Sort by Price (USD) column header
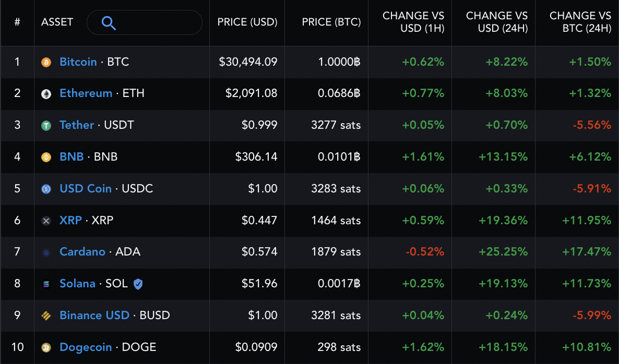This screenshot has height=364, width=619. 247,22
